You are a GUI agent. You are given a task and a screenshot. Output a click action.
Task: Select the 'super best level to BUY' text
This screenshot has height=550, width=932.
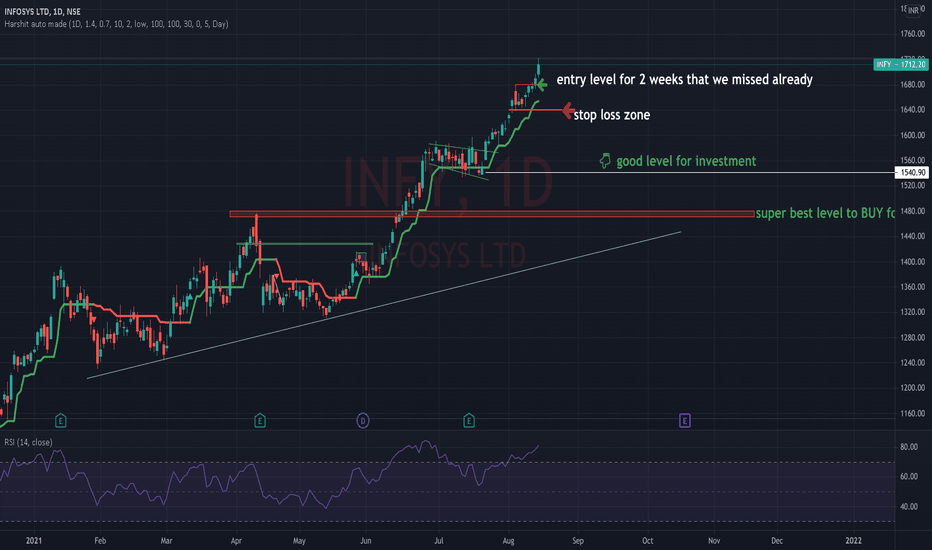coord(825,213)
